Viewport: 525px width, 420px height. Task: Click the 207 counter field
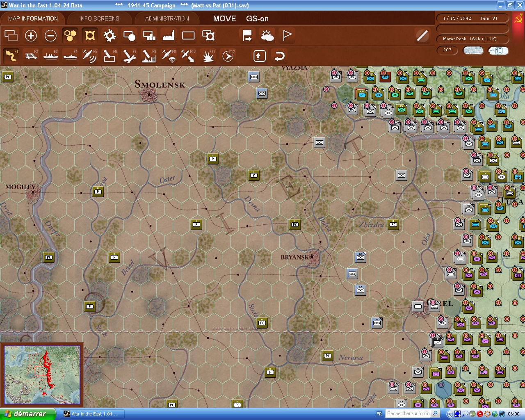coord(448,50)
